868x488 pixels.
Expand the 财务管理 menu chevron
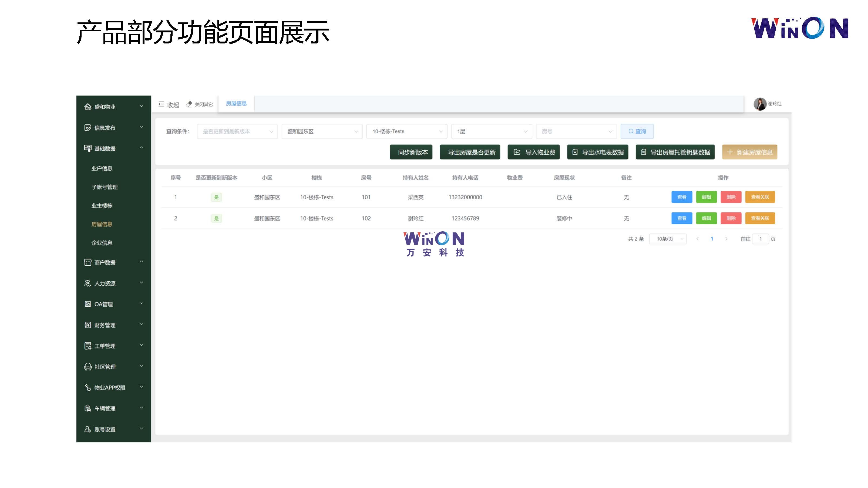point(142,324)
